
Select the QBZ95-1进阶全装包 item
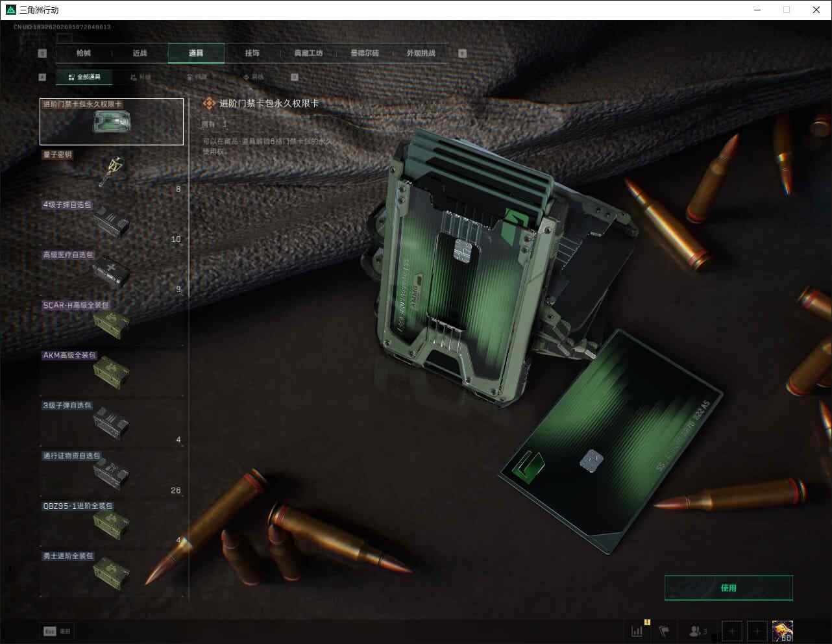(x=112, y=523)
